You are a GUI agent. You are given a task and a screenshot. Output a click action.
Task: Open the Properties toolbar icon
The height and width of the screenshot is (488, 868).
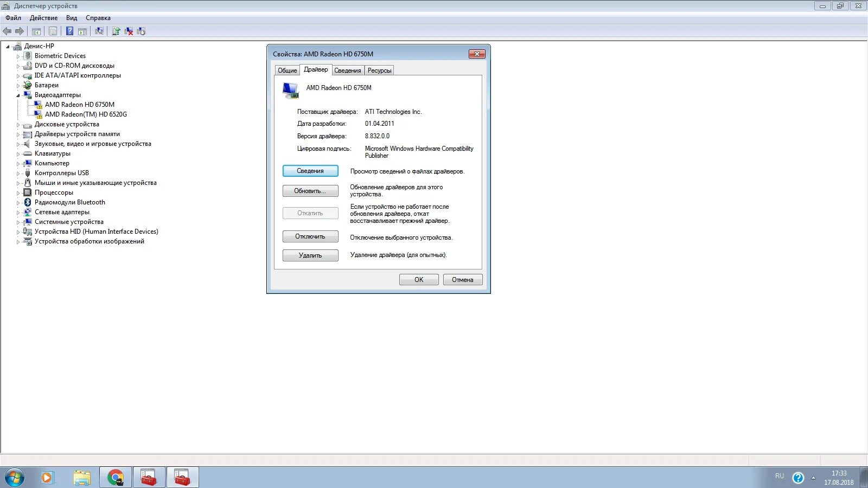[x=53, y=31]
